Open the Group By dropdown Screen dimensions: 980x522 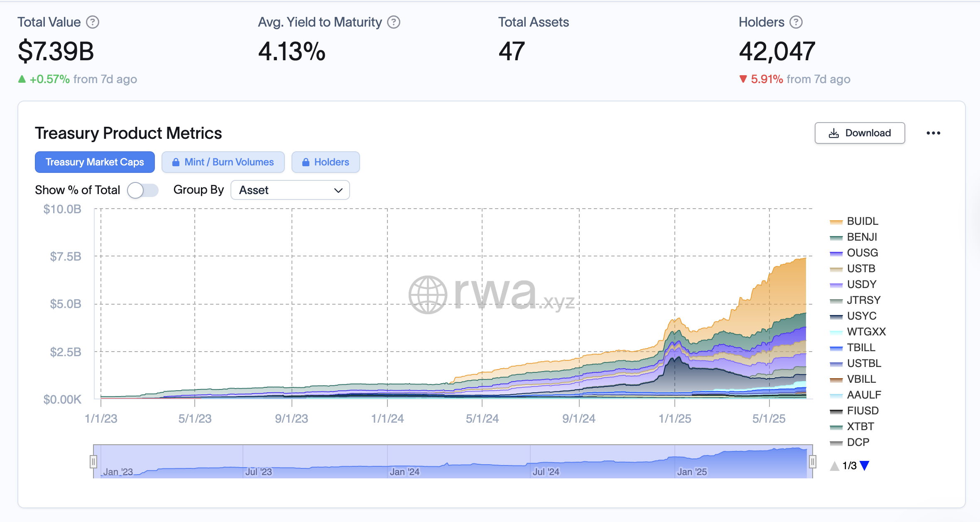(291, 190)
